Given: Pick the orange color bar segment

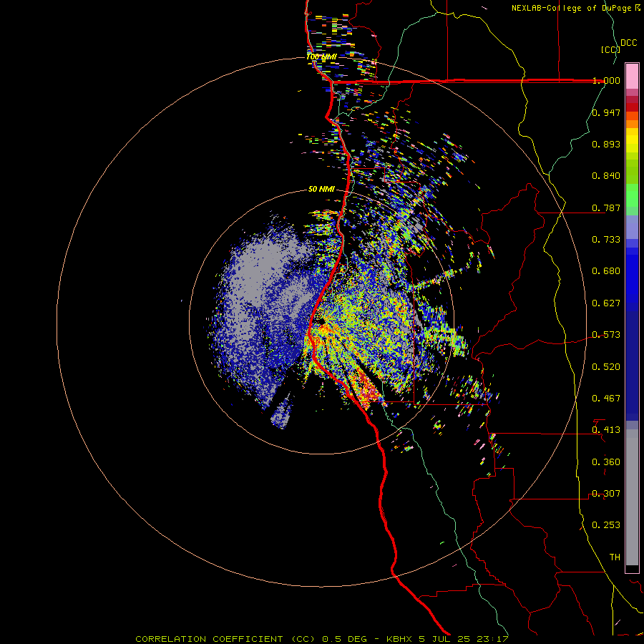Looking at the screenshot, I should point(632,124).
